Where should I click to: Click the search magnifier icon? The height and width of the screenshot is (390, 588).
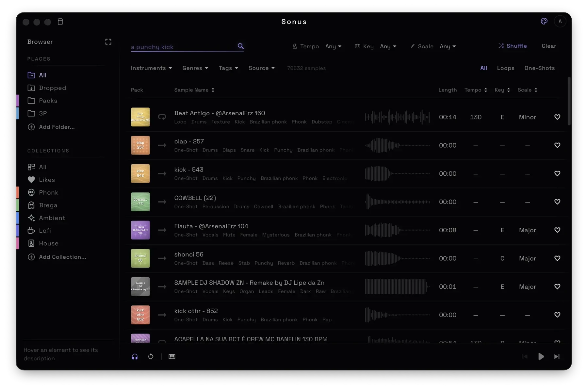(240, 46)
